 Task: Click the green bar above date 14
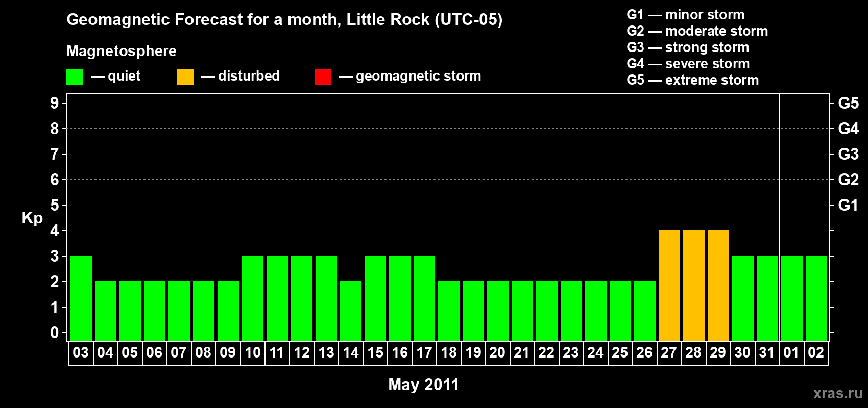[351, 311]
